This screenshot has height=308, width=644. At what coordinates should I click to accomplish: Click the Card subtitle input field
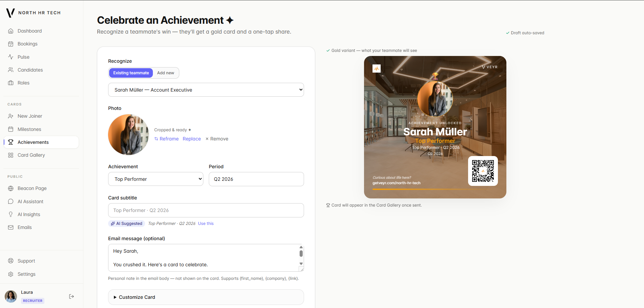click(x=206, y=210)
